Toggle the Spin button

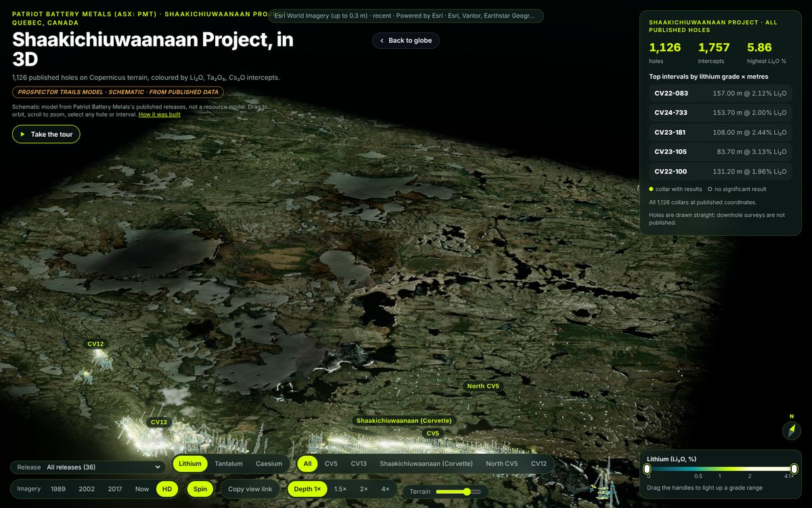[200, 489]
